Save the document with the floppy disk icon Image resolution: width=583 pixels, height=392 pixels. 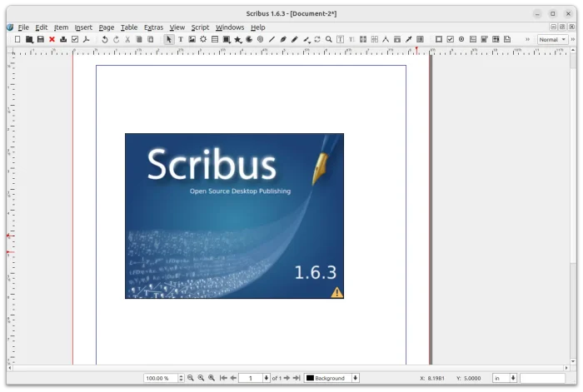coord(41,39)
